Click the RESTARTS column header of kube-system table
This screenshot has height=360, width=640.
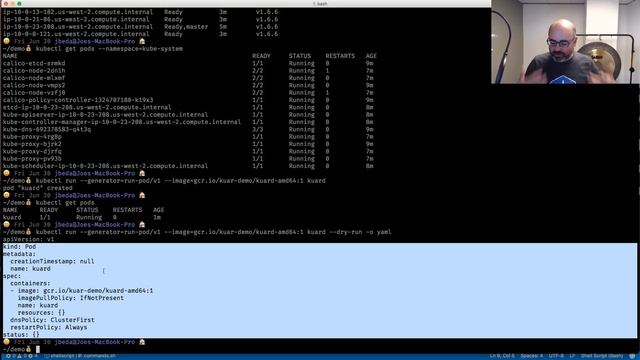click(x=340, y=56)
